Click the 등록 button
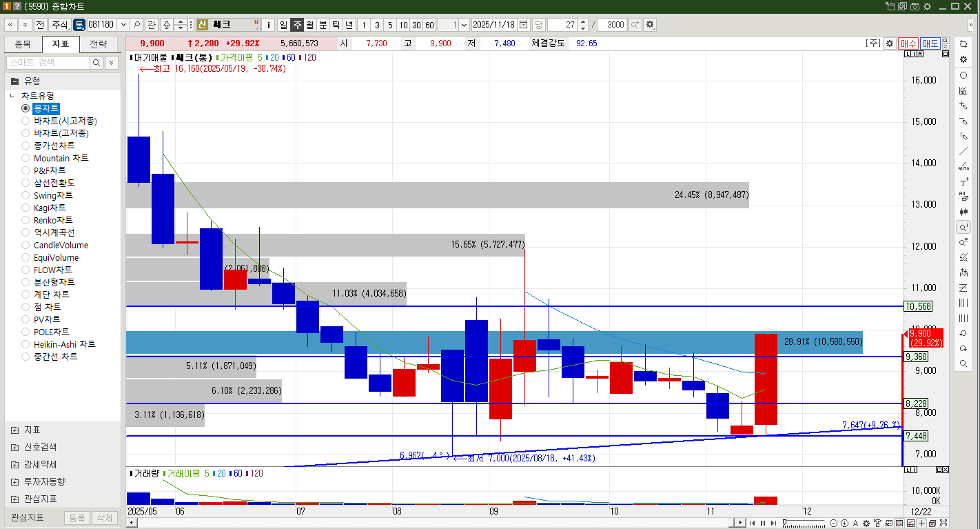This screenshot has width=980, height=529. 77,518
